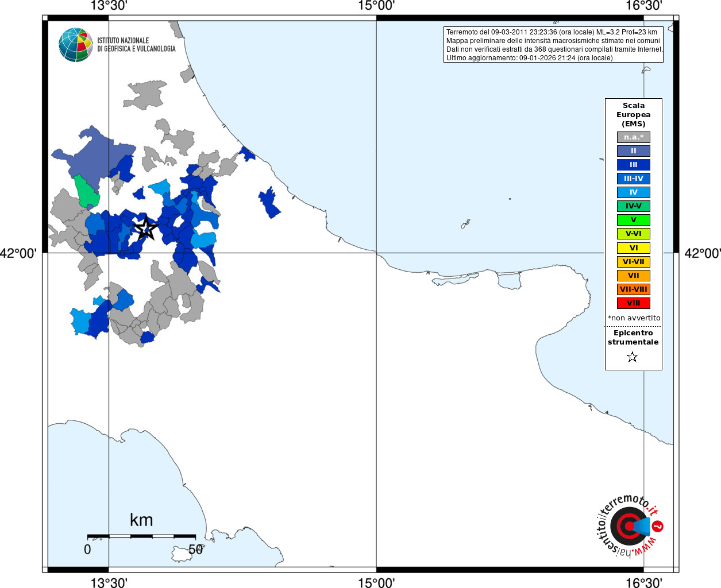This screenshot has width=721, height=588.
Task: Click the intensity II legend swatch
Action: (x=634, y=151)
